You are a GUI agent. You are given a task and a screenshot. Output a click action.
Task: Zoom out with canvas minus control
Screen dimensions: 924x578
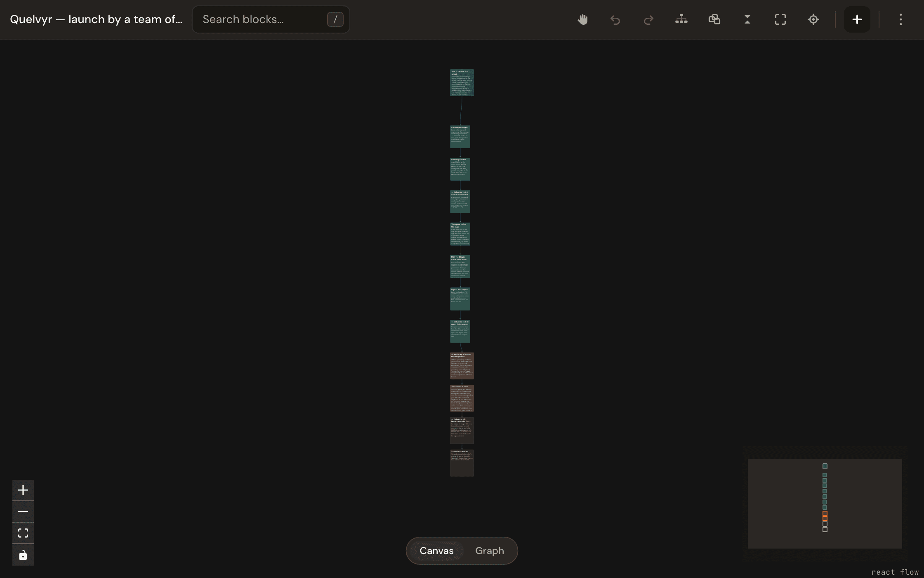coord(23,512)
